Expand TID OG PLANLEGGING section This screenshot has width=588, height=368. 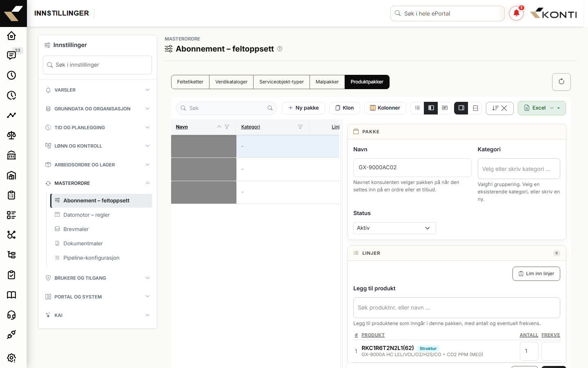pyautogui.click(x=98, y=128)
